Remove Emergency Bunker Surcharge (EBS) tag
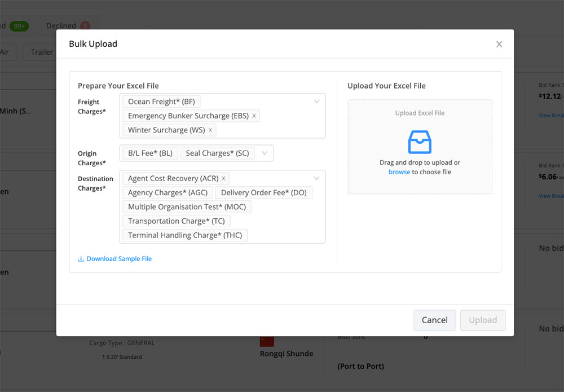Screen dimensions: 564x392 click(254, 116)
